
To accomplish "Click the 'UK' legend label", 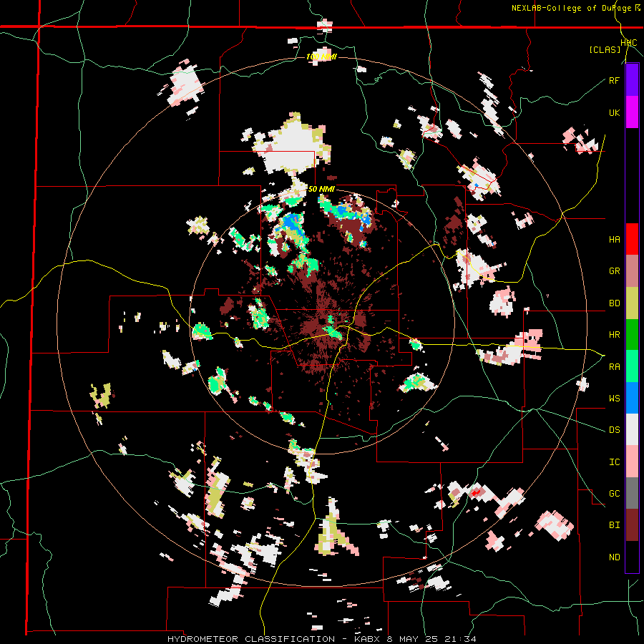I will (x=614, y=112).
